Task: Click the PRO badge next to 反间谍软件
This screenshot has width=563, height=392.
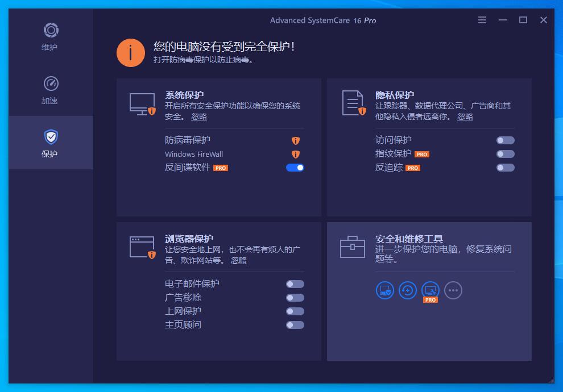Action: point(221,168)
